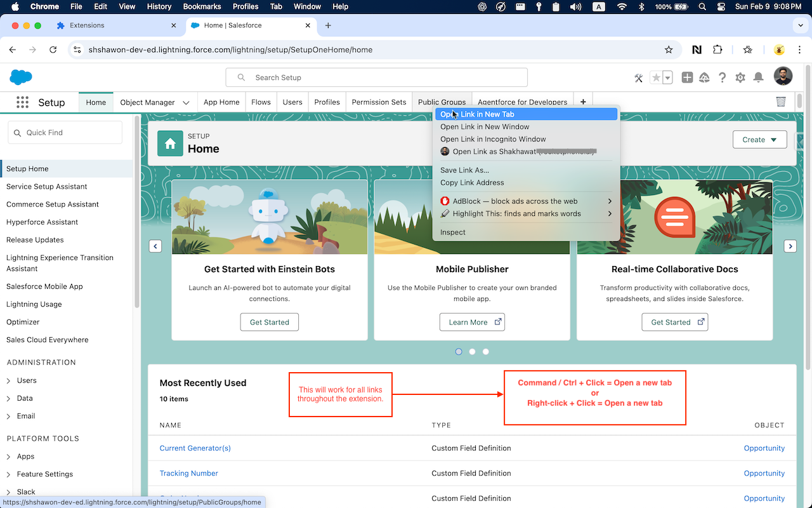Screen dimensions: 812x508
Task: Click Get Started for Einstein Bots
Action: 270,322
